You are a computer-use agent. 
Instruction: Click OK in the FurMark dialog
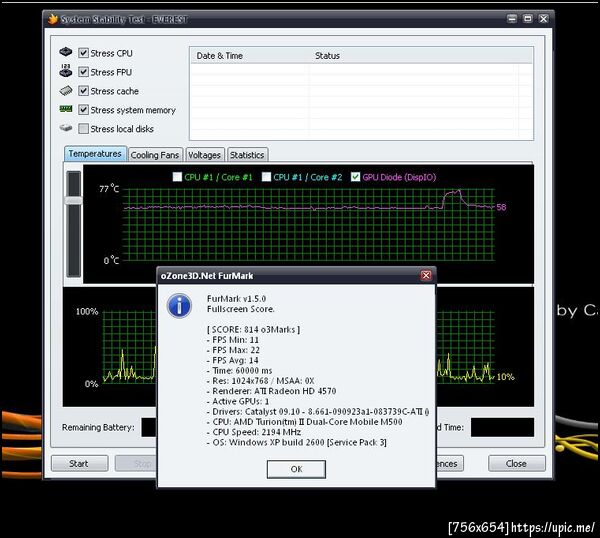click(296, 469)
